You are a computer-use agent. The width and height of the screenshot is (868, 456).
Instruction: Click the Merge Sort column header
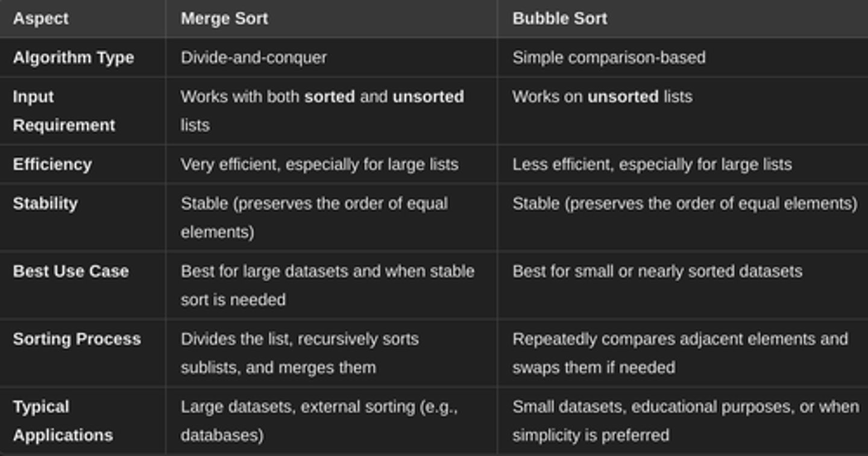pyautogui.click(x=224, y=19)
